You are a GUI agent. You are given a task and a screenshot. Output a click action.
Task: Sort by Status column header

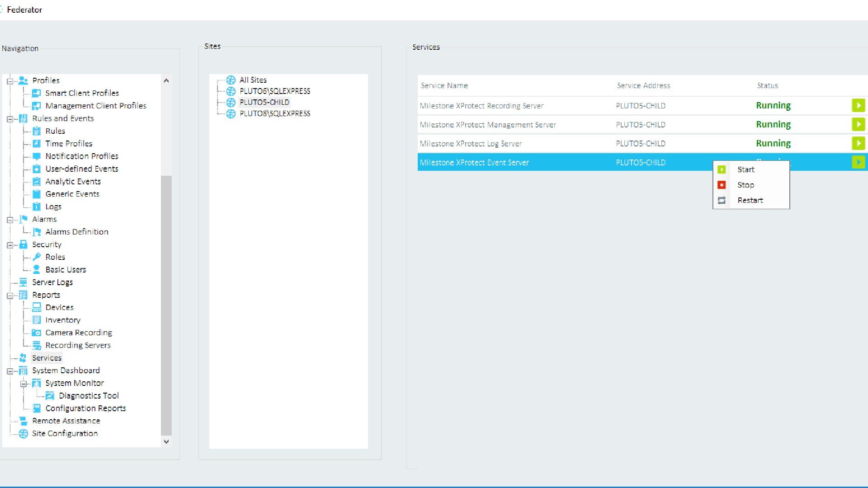click(x=768, y=85)
